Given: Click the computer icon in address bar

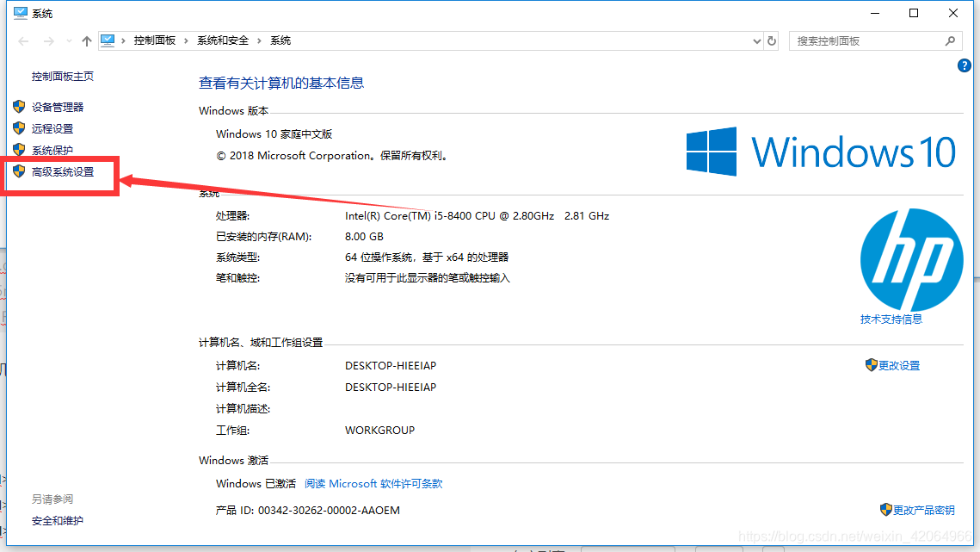Looking at the screenshot, I should 108,40.
